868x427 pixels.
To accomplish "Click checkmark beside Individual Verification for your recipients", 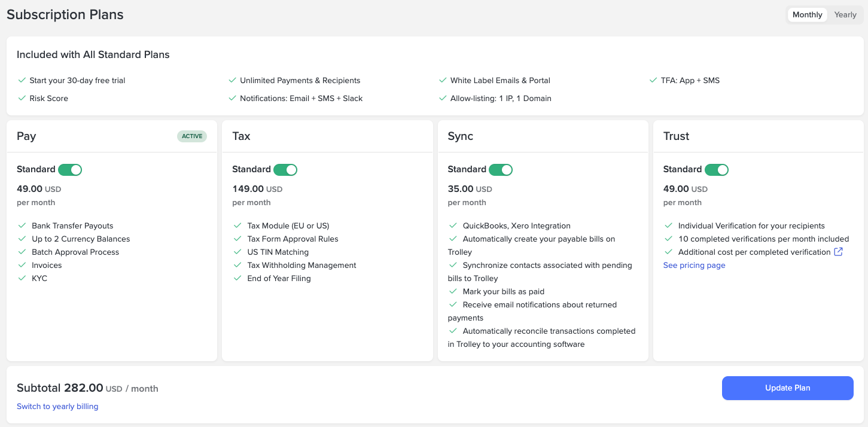I will [x=668, y=225].
